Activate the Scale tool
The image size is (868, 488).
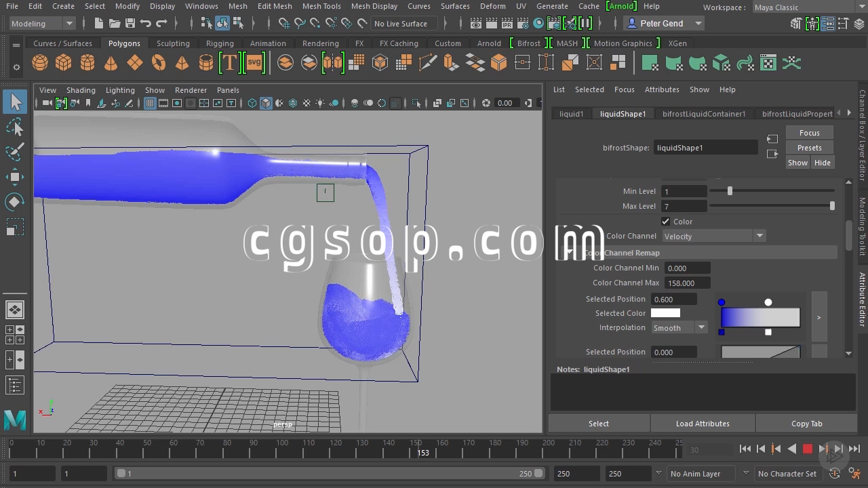tap(15, 227)
